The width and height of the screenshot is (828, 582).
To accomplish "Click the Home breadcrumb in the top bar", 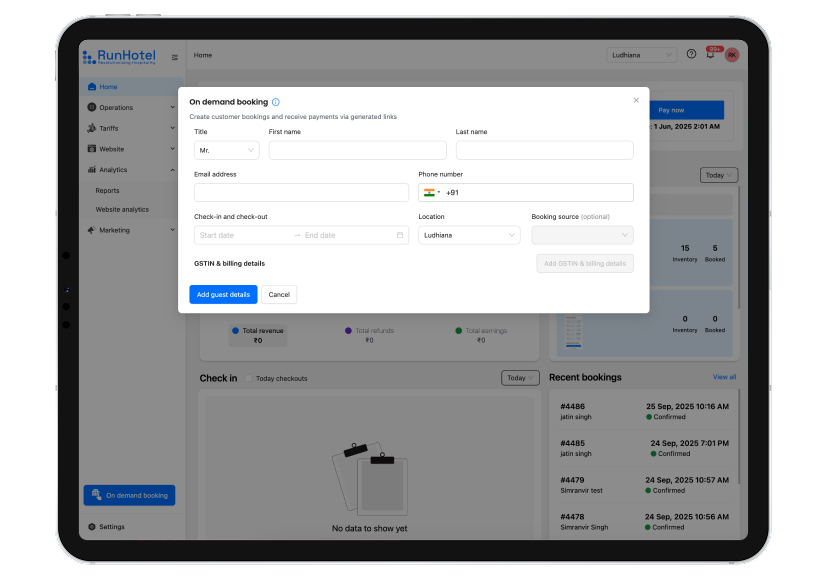I will (x=203, y=55).
